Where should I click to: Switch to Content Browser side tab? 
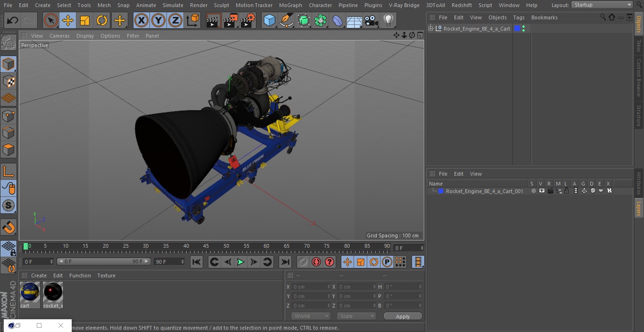639,78
